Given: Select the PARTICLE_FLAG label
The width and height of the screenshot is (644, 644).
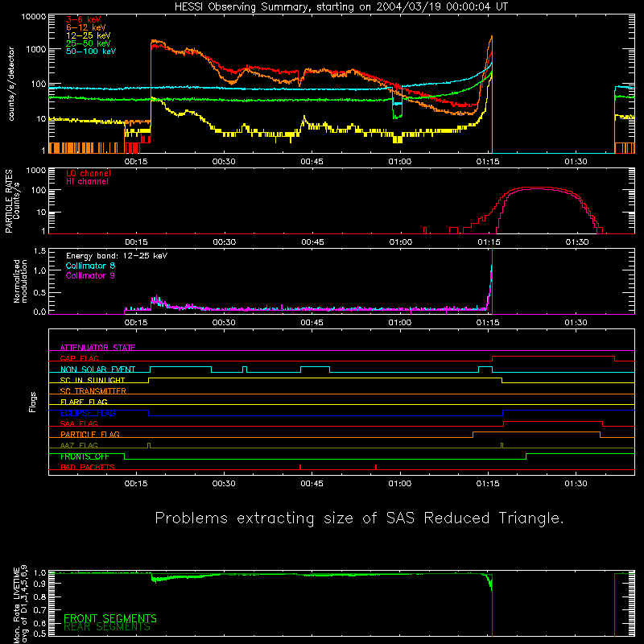Looking at the screenshot, I should coord(90,434).
